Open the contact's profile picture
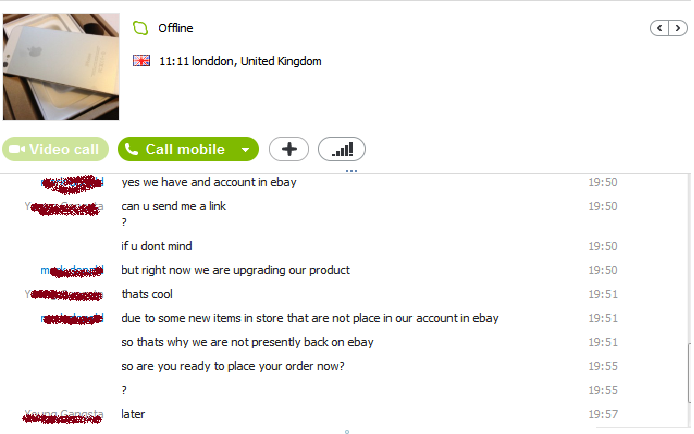 (x=61, y=66)
